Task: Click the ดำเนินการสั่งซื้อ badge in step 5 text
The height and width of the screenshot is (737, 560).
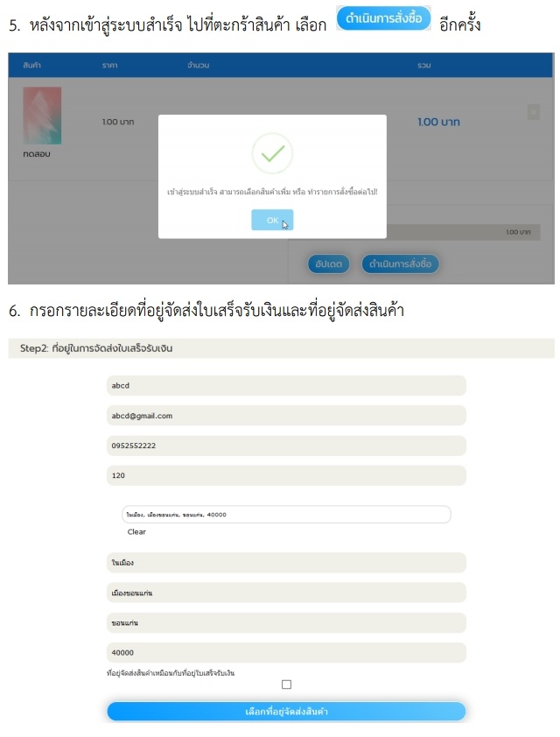Action: click(384, 18)
